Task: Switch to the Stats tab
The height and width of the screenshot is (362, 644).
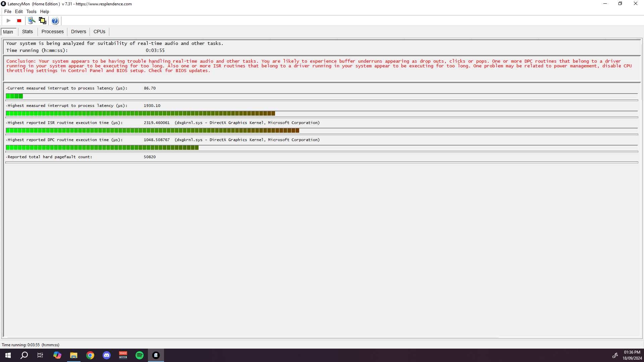Action: pyautogui.click(x=28, y=32)
